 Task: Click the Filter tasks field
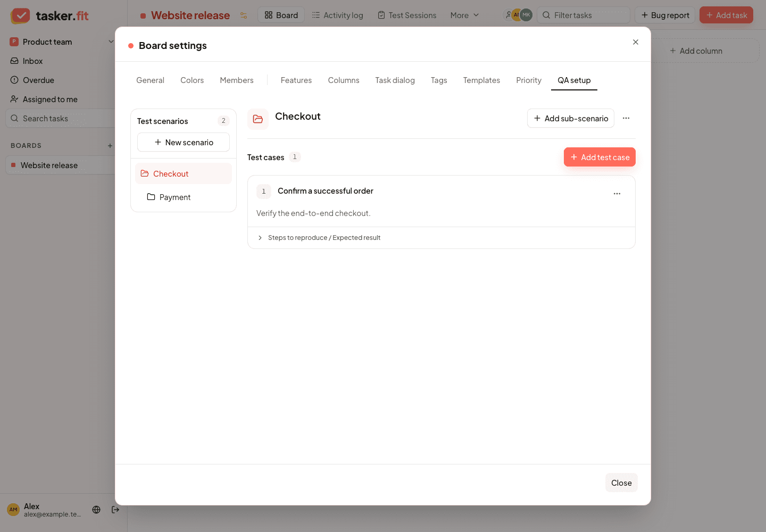[584, 15]
